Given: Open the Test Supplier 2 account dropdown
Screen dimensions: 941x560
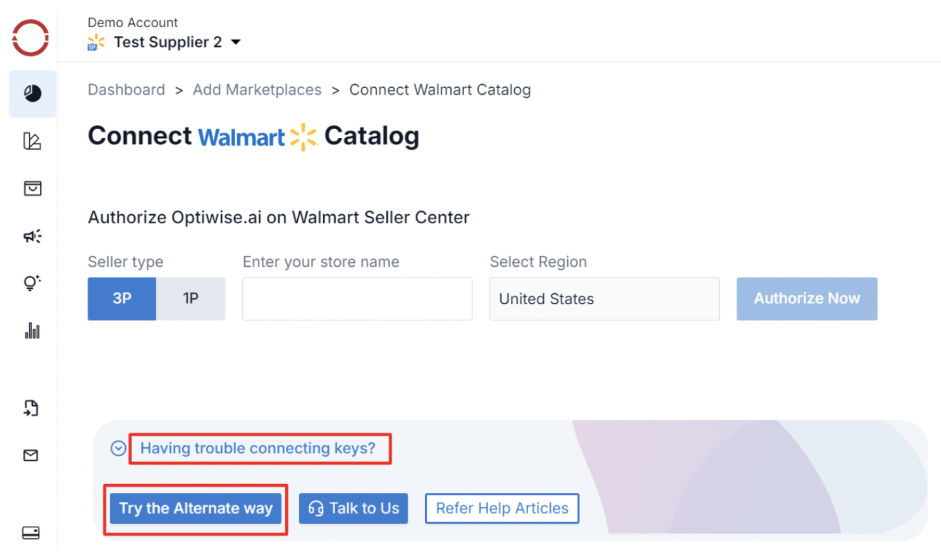Looking at the screenshot, I should [236, 42].
